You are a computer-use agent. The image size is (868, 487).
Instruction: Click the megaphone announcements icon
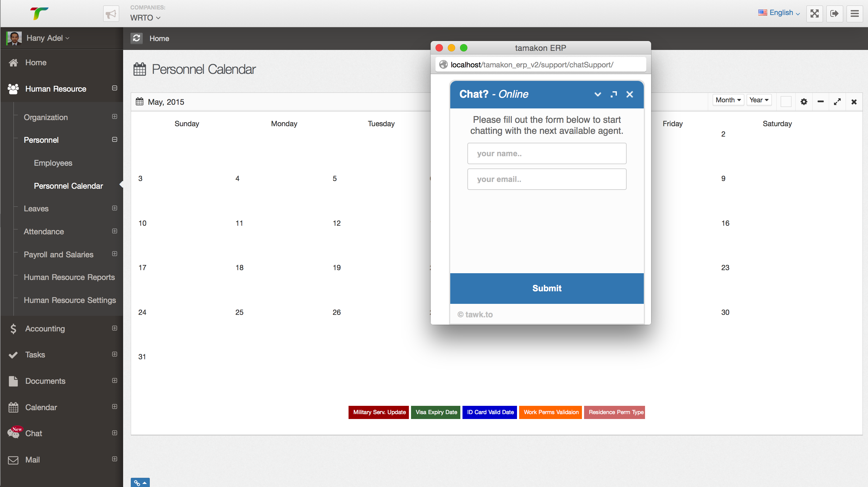[111, 14]
